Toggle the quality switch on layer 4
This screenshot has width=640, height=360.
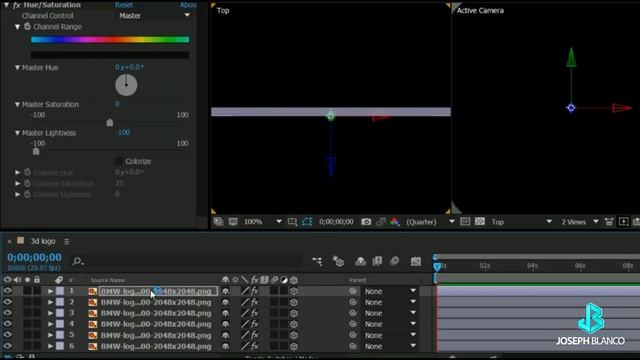click(245, 324)
